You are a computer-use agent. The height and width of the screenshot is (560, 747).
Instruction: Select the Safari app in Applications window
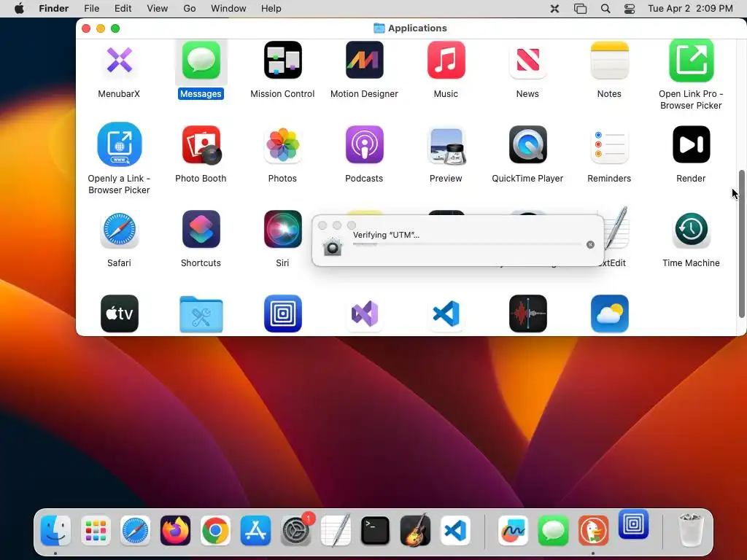tap(119, 230)
